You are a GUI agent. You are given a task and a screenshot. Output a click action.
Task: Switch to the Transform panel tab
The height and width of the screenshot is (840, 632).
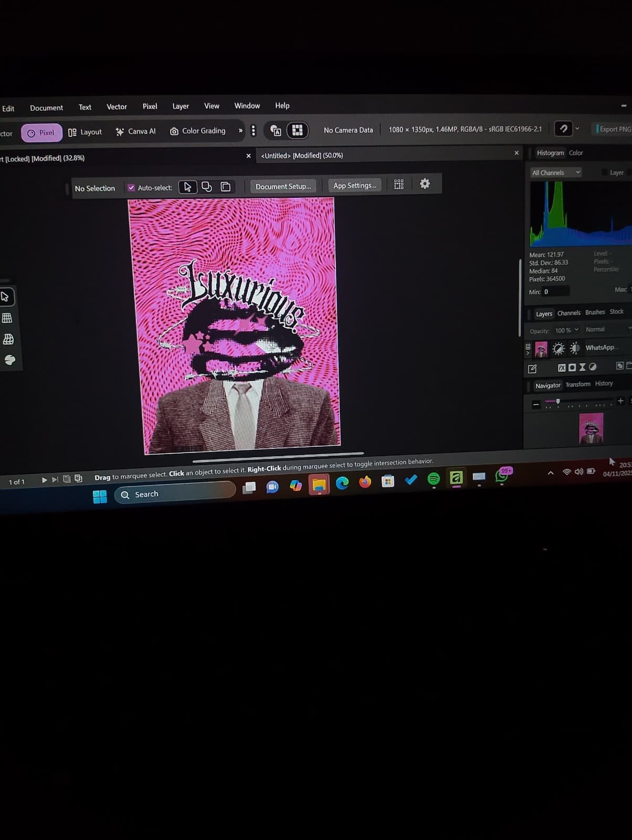578,384
